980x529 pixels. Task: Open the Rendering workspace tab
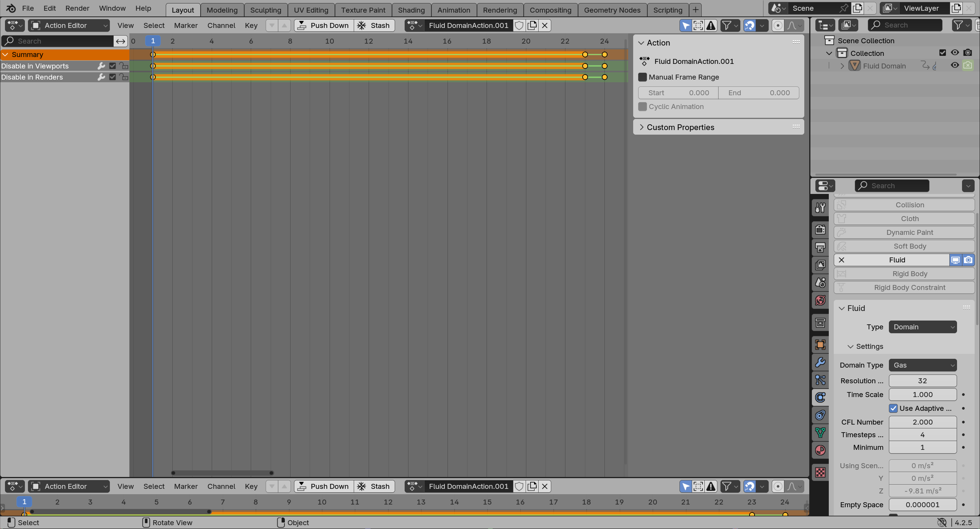500,10
